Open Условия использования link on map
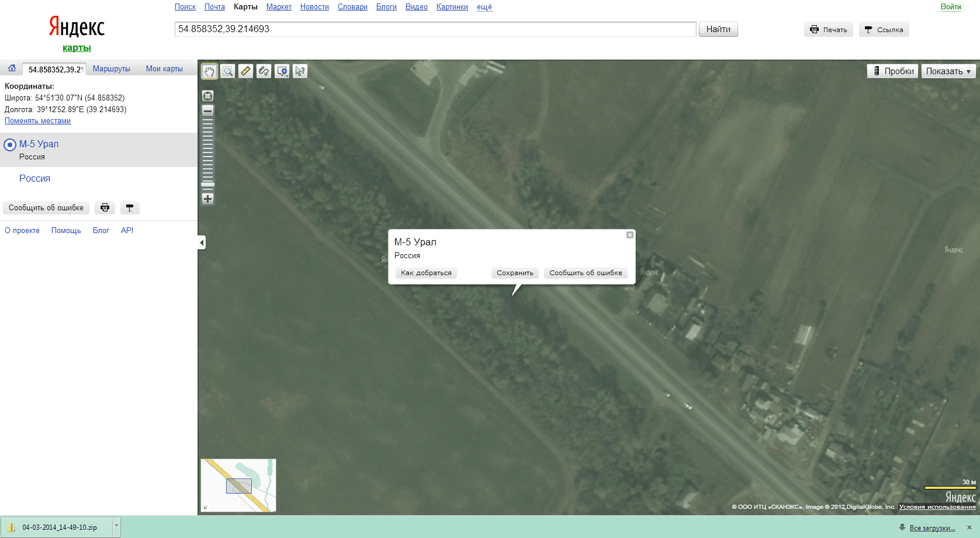The height and width of the screenshot is (538, 980). pyautogui.click(x=937, y=507)
